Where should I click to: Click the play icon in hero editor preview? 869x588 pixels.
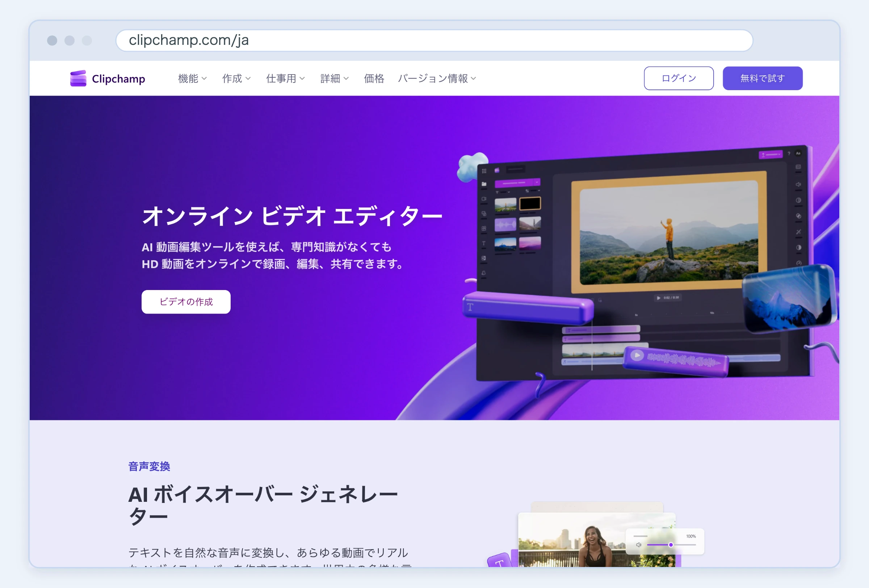[658, 298]
